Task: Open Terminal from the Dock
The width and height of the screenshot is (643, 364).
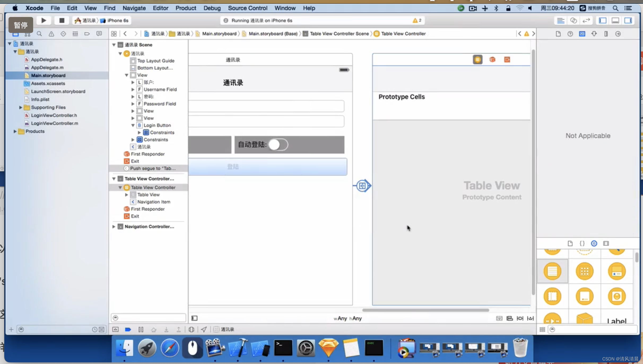Action: (x=283, y=348)
